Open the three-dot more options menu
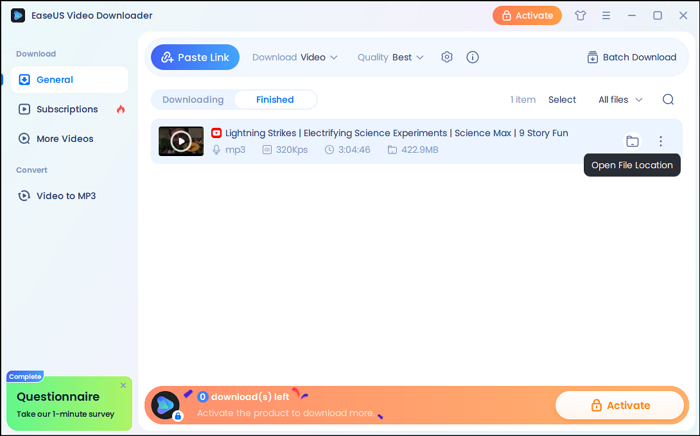This screenshot has height=436, width=700. pos(661,141)
